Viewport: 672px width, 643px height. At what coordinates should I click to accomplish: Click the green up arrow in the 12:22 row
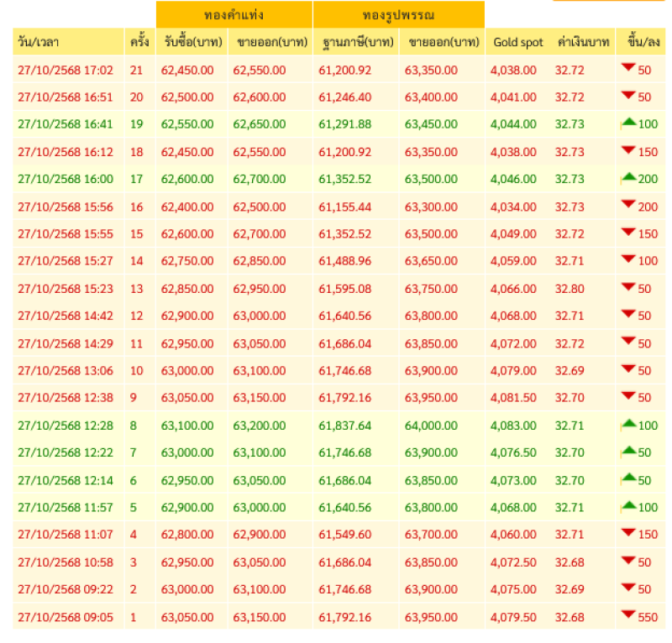coord(627,451)
